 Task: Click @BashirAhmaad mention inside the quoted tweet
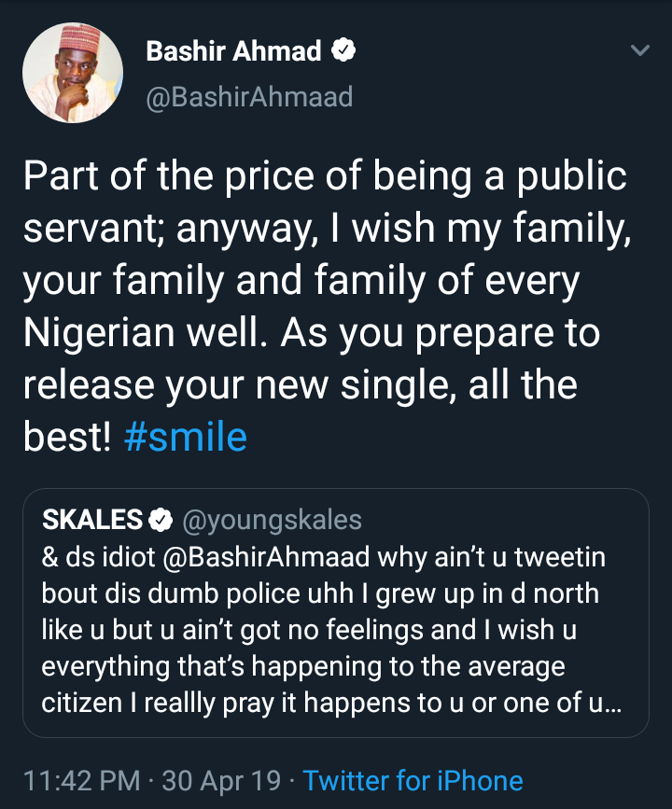pos(281,558)
